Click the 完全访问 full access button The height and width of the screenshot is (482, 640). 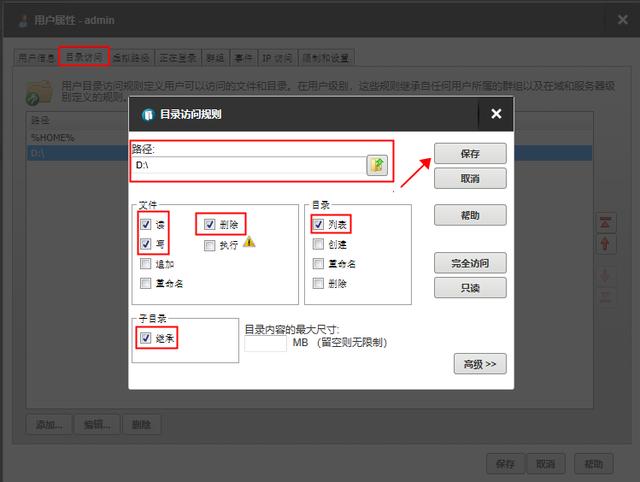point(469,264)
